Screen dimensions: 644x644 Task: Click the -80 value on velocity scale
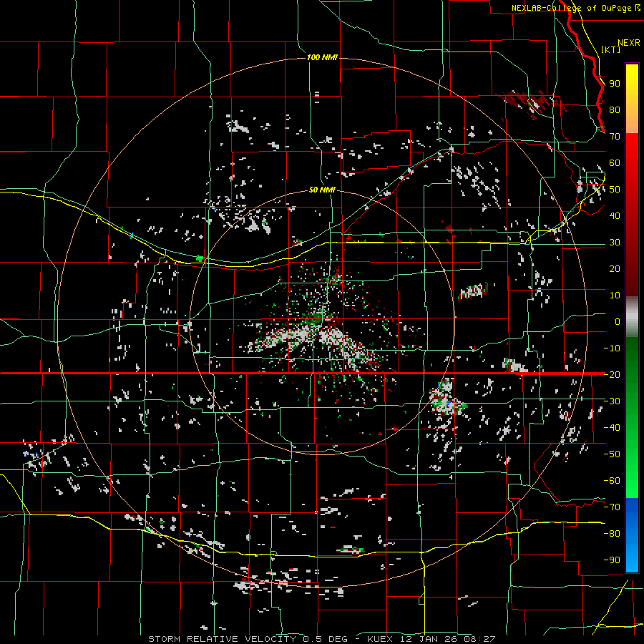click(612, 534)
